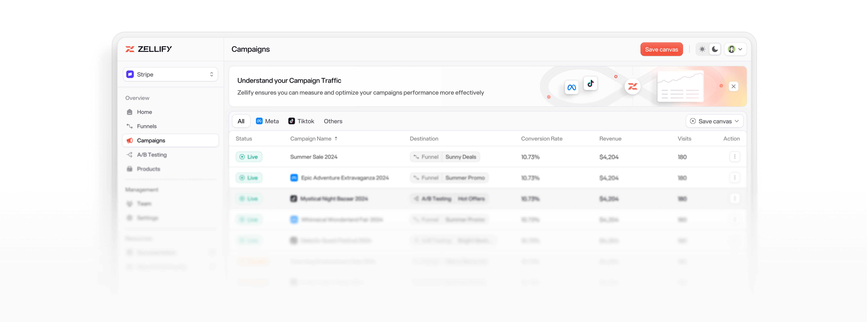
Task: Click the Meta logo in banner
Action: pos(572,87)
